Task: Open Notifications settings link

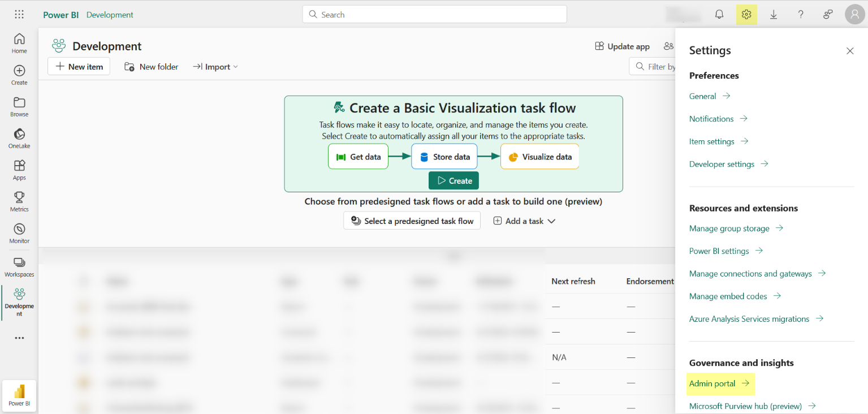Action: (x=718, y=119)
